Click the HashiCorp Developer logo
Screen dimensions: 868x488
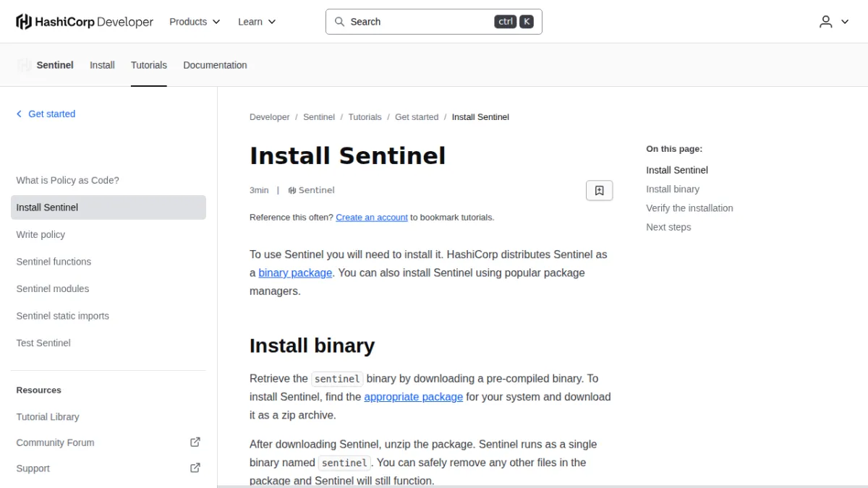click(85, 22)
